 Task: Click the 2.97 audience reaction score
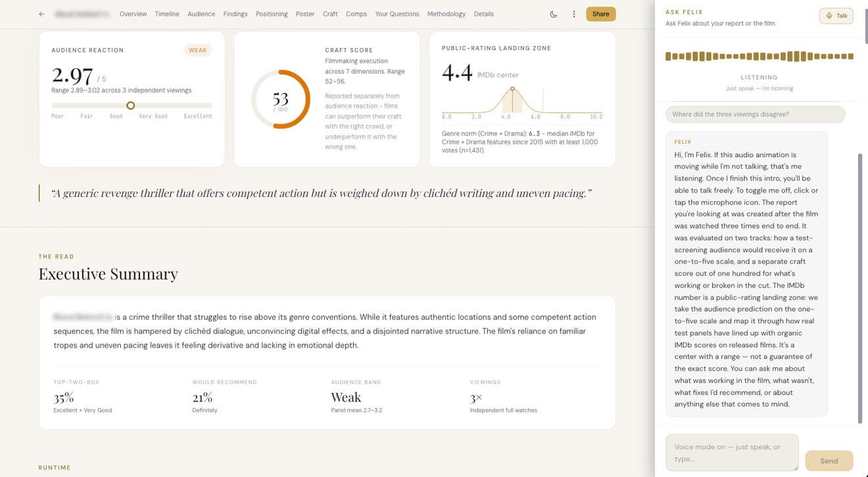(72, 76)
